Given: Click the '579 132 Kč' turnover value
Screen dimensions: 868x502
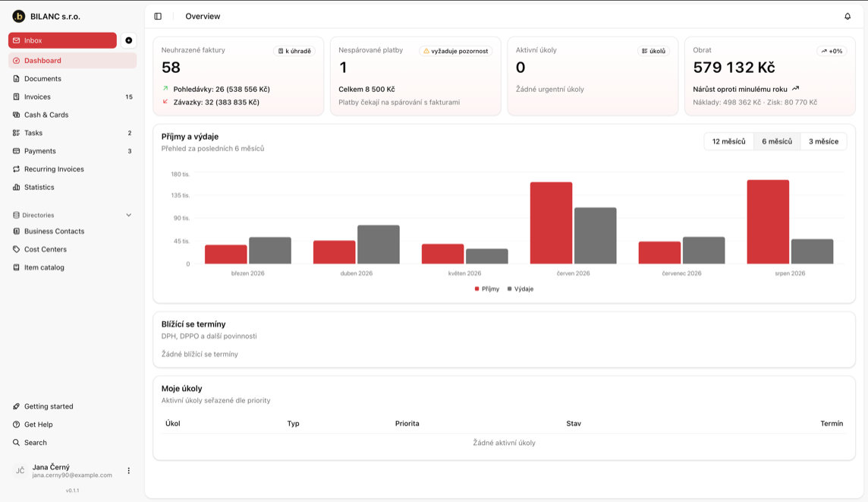Looking at the screenshot, I should [734, 68].
